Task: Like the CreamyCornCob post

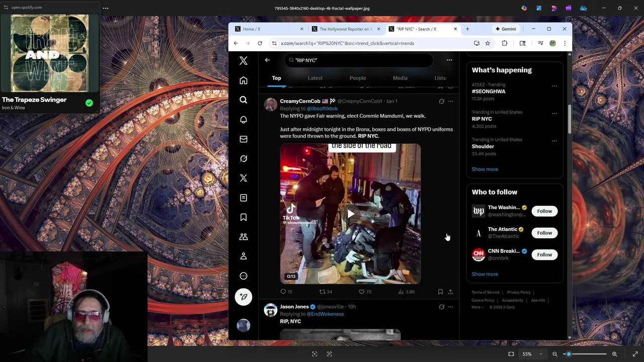Action: pyautogui.click(x=365, y=292)
